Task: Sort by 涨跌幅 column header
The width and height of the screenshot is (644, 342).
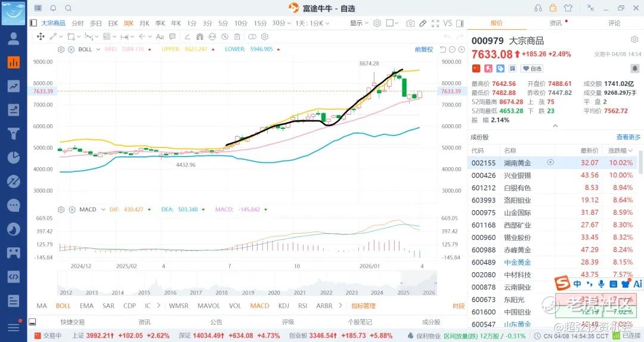Action: [x=620, y=150]
